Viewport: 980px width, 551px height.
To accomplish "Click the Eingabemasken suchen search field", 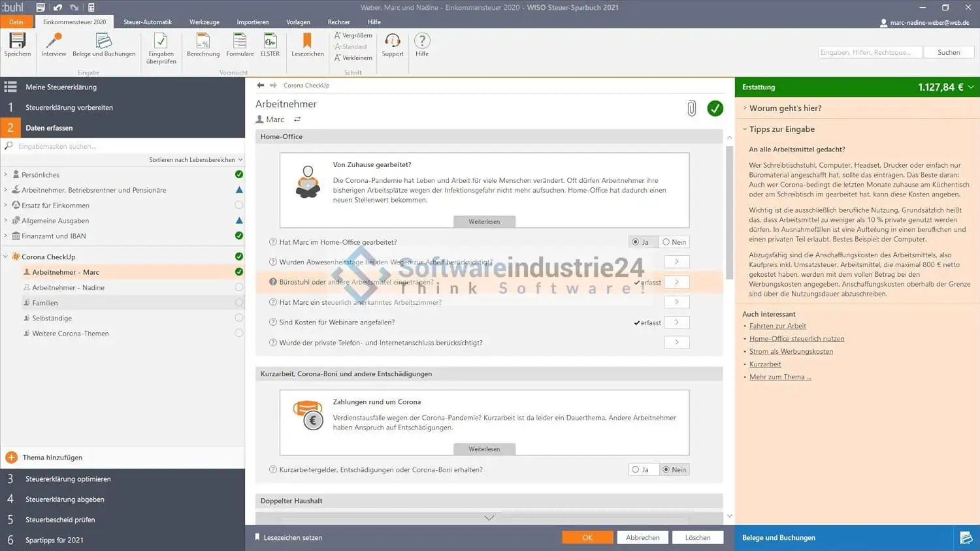I will (x=124, y=146).
